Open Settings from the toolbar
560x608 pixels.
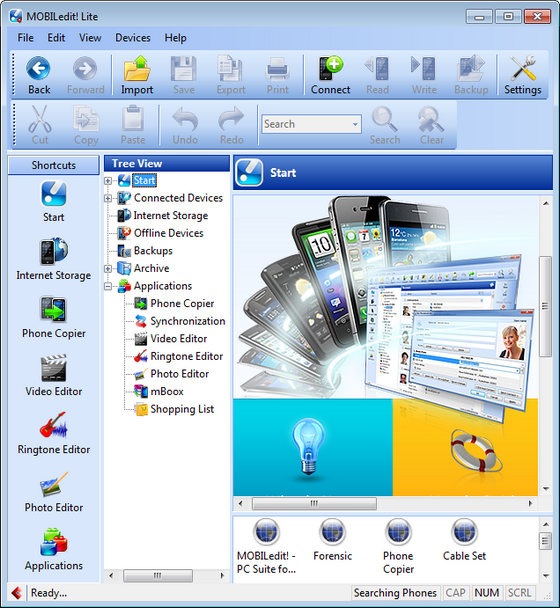[x=523, y=75]
